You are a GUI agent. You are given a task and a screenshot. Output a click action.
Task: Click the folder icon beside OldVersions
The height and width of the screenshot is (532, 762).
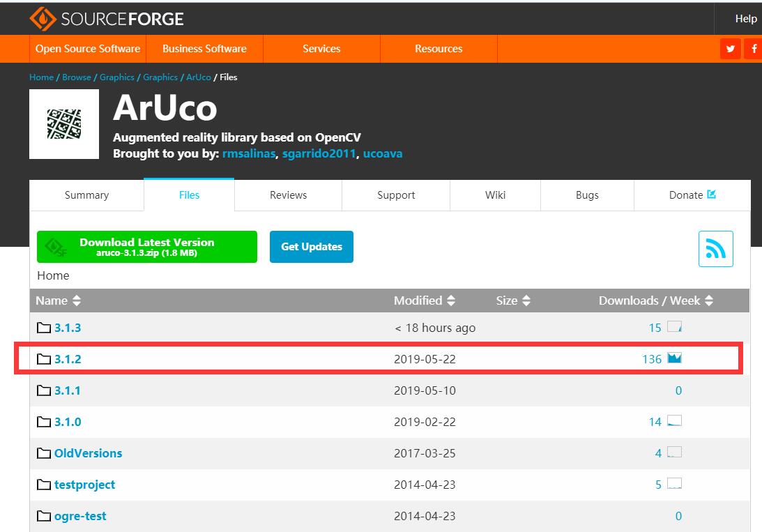(42, 453)
